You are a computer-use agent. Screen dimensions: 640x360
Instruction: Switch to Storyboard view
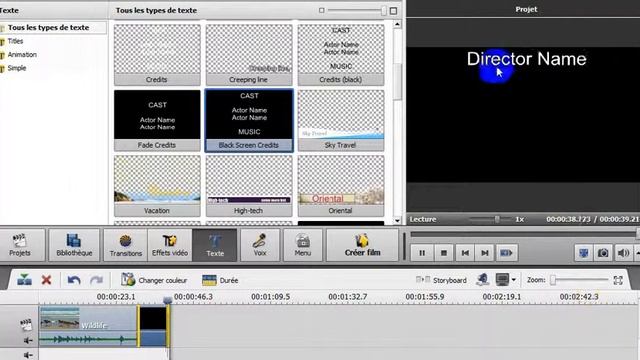point(441,280)
